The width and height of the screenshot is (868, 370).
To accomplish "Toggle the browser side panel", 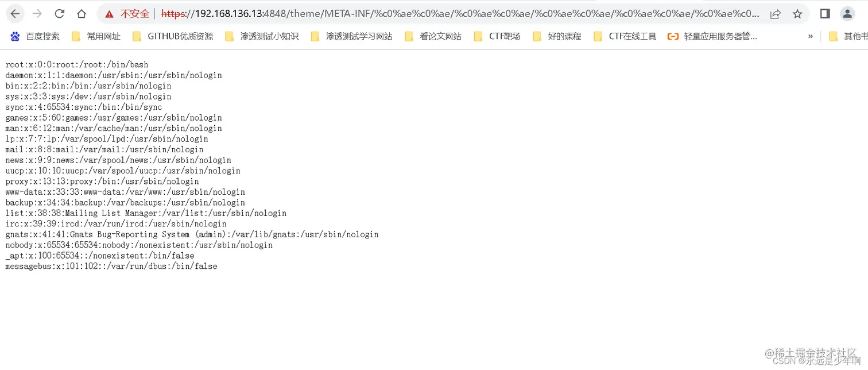I will [825, 14].
